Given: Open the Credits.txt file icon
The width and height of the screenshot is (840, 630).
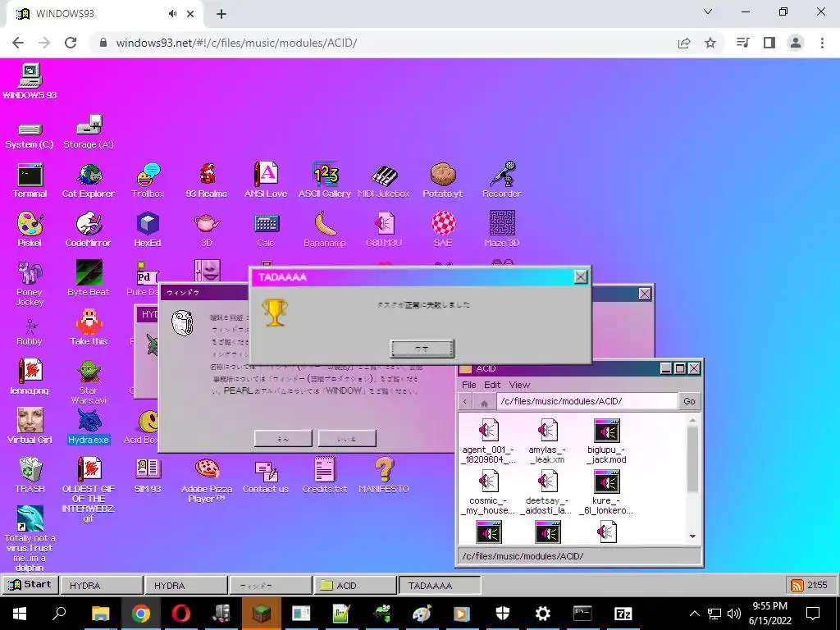Looking at the screenshot, I should coord(325,469).
